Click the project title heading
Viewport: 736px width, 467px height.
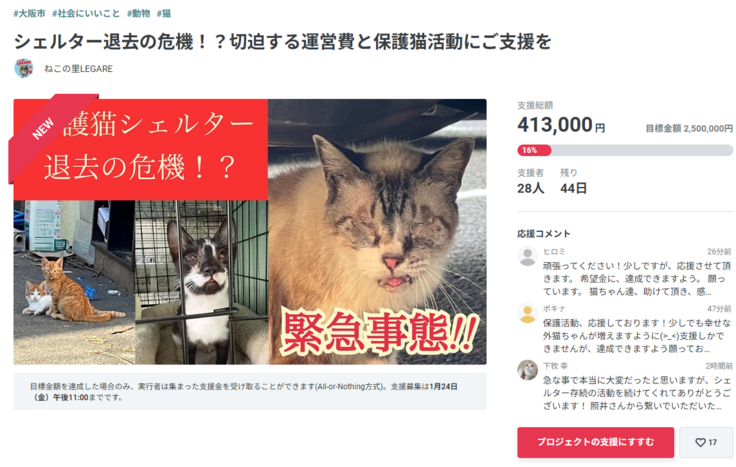click(283, 42)
